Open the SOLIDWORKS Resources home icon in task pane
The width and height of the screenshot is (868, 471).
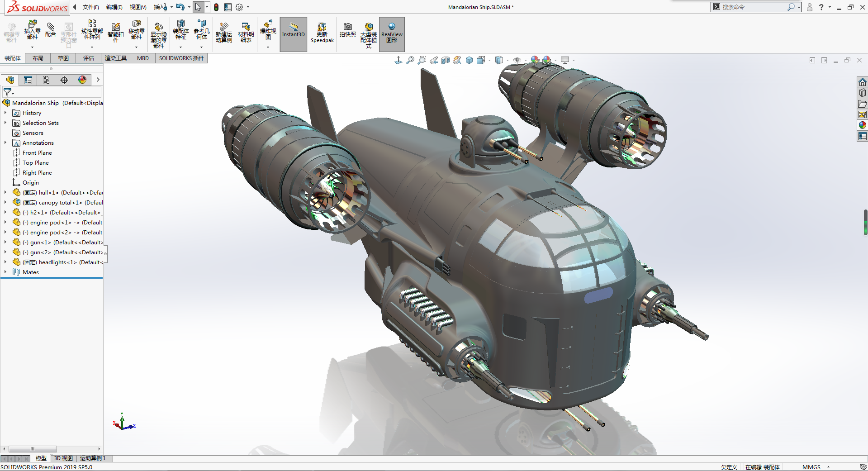tap(863, 82)
